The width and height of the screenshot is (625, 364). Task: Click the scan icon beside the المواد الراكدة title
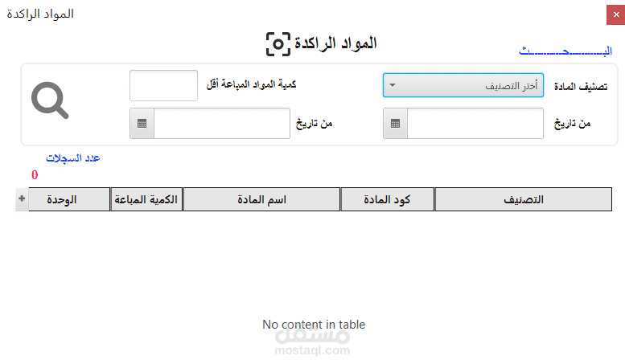click(278, 44)
